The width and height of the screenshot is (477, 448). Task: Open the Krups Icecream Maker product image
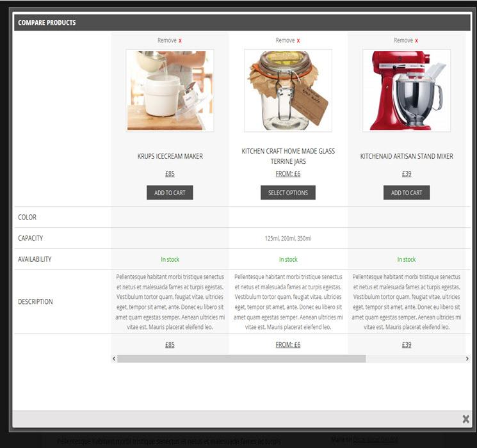point(170,91)
